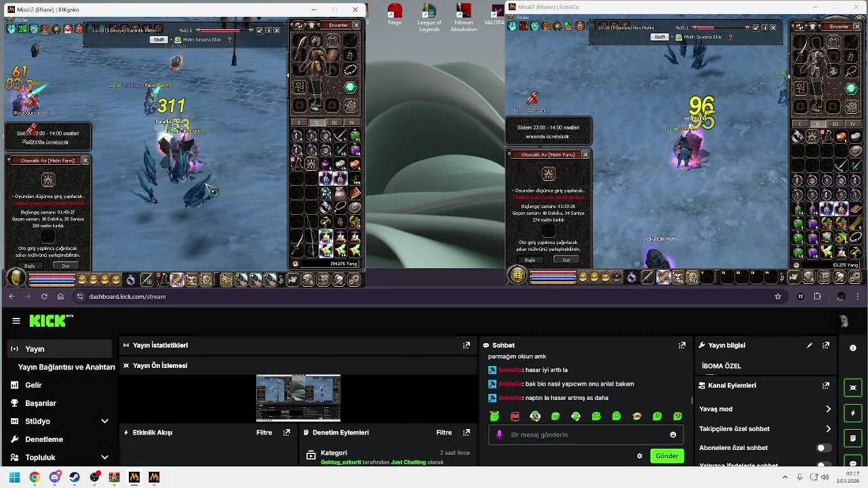Click the Yayın Ön İzlemesi stream thumbnail
This screenshot has height=488, width=868.
(298, 398)
